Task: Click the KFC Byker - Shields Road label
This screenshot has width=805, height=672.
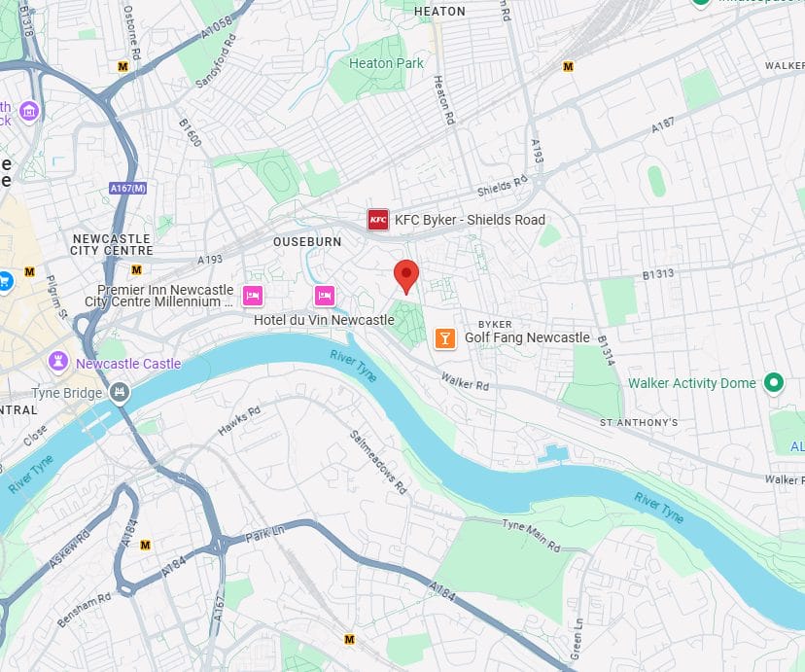Action: tap(470, 220)
